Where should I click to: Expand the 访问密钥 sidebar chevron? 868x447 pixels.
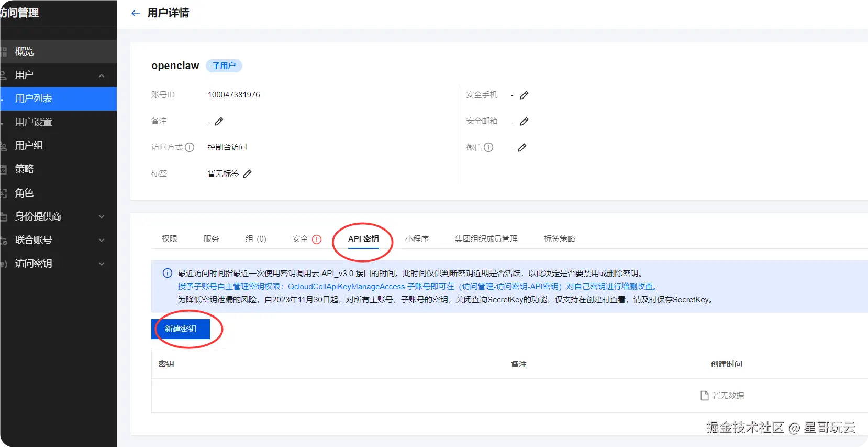pos(102,264)
